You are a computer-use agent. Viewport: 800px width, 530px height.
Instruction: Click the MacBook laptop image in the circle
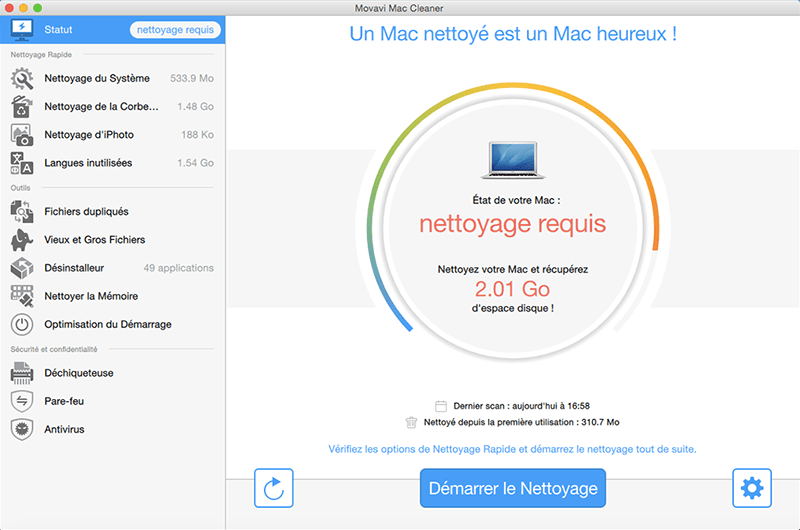[x=513, y=160]
